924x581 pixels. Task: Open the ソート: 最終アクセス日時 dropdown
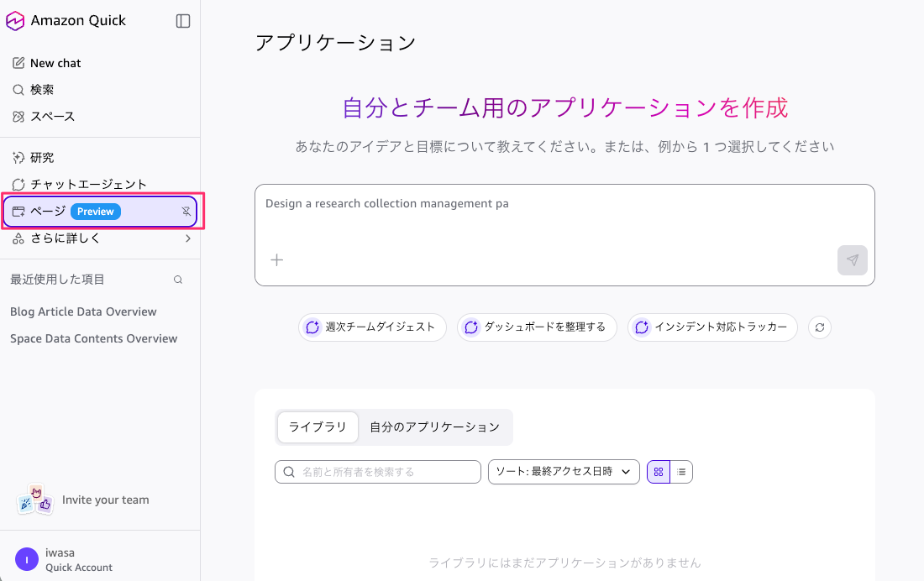pyautogui.click(x=563, y=472)
